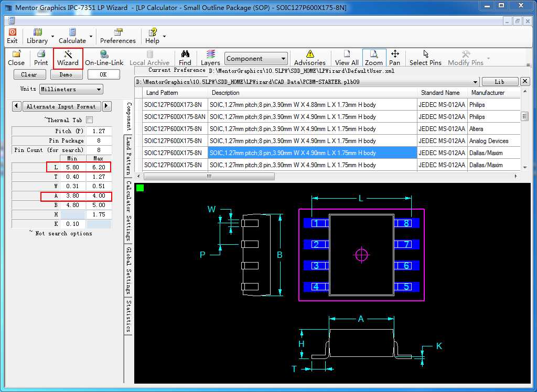Click the Clear button

[x=29, y=74]
